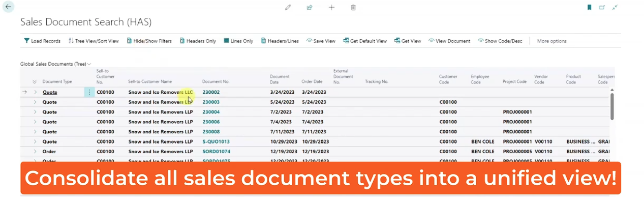
Task: Click Customer Code column header
Action: click(x=449, y=79)
